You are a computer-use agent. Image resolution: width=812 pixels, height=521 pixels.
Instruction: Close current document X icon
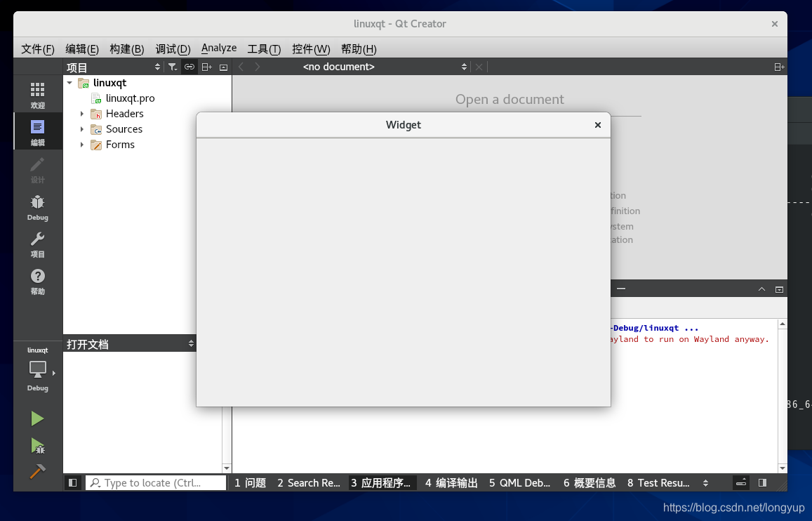click(x=479, y=67)
